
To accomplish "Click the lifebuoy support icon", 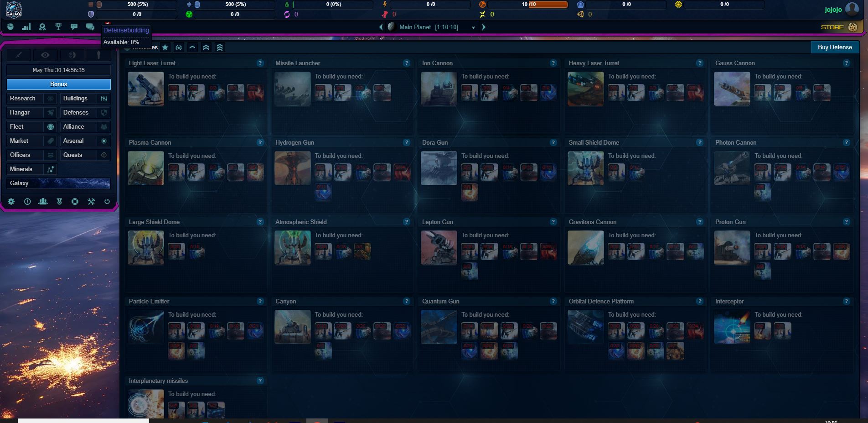I will (x=75, y=201).
